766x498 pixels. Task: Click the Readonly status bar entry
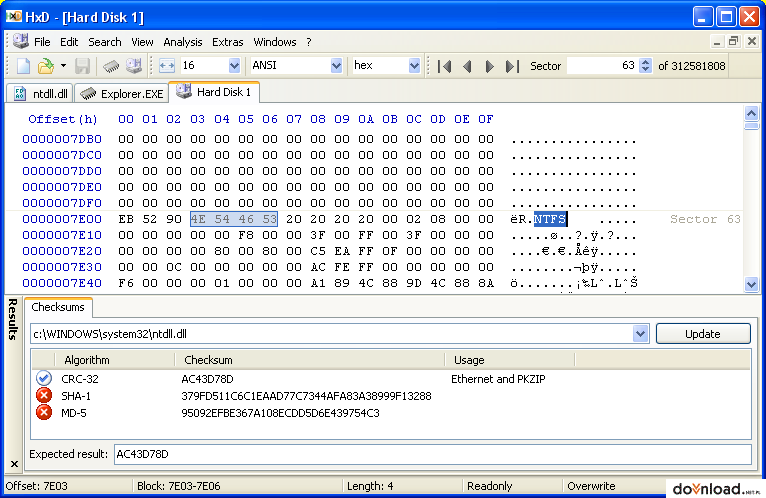[489, 486]
